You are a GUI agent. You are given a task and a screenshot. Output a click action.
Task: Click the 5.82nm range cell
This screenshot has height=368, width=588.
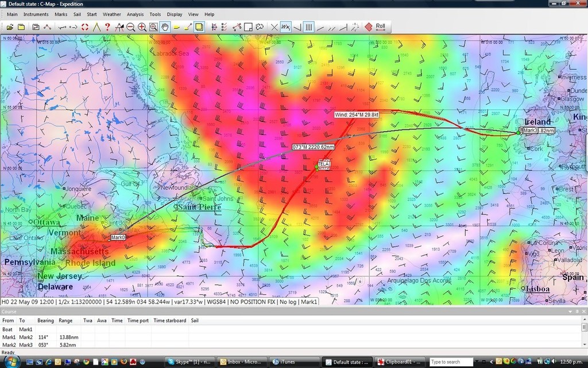pos(68,345)
